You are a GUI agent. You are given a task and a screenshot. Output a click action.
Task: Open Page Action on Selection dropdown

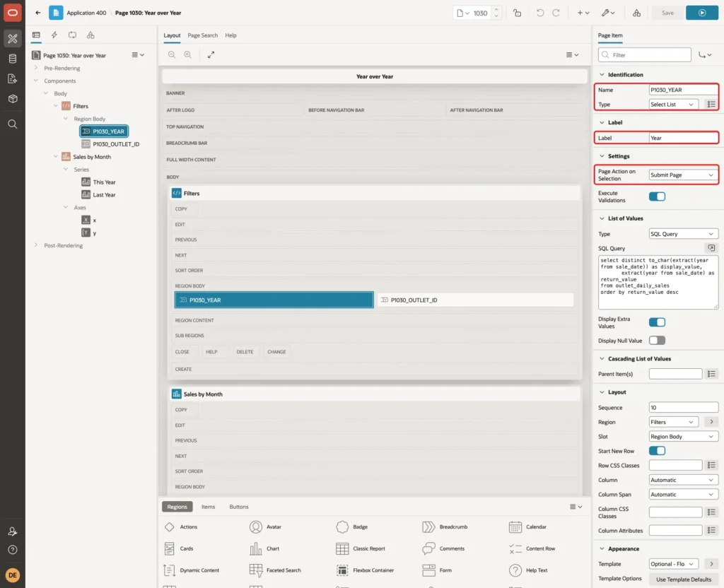pos(683,175)
